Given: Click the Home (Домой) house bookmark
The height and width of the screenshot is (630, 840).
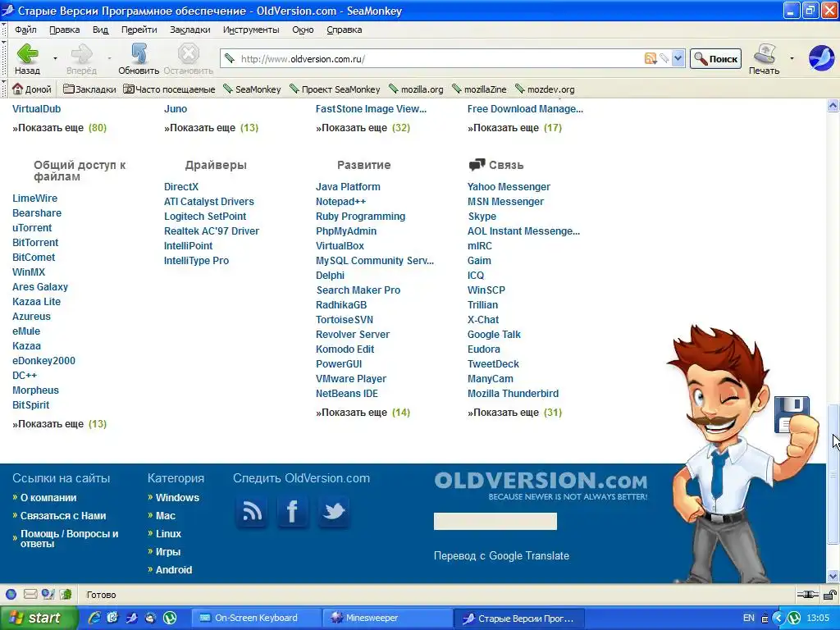Looking at the screenshot, I should pos(32,89).
